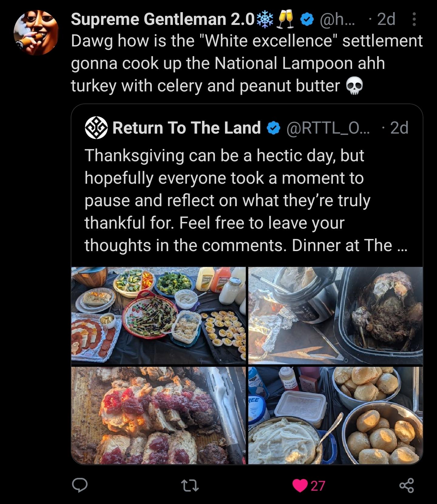The width and height of the screenshot is (437, 504).
Task: Open the Return To The Land account name
Action: (x=187, y=128)
